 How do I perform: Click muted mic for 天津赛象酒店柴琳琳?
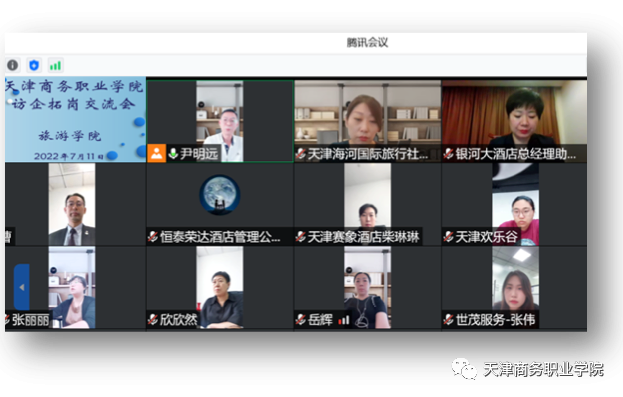coord(300,237)
